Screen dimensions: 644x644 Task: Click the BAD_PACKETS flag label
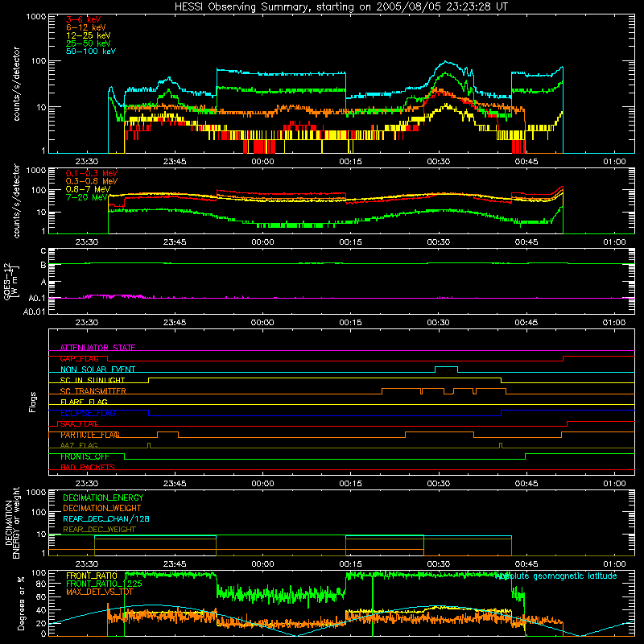(x=88, y=467)
